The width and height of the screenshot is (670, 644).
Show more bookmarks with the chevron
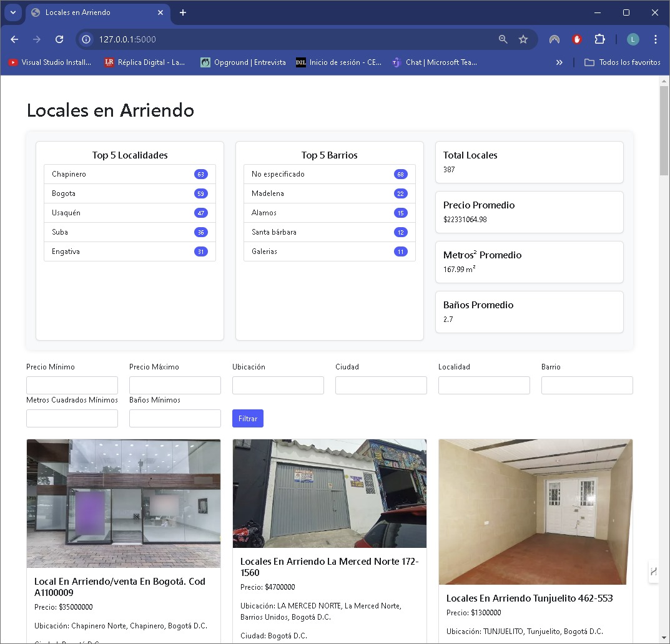tap(559, 62)
